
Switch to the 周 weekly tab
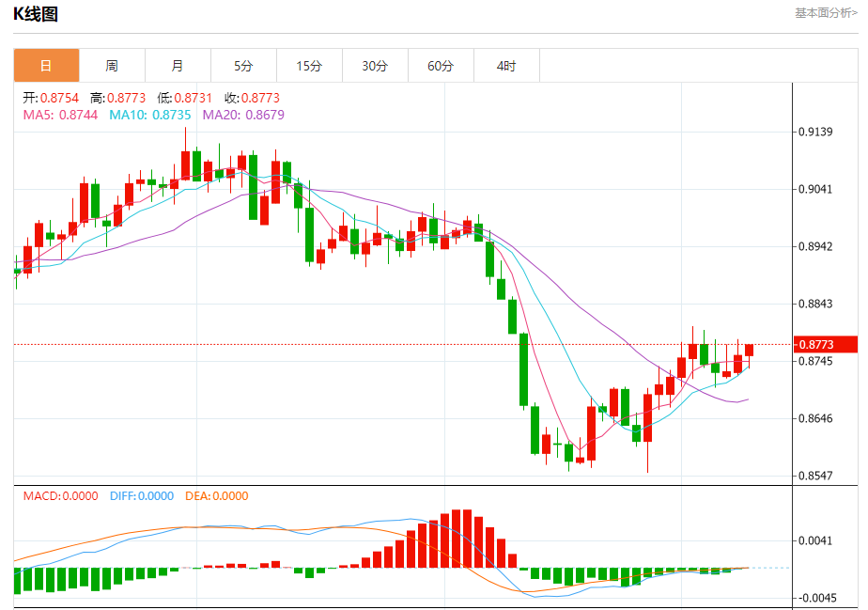click(x=112, y=66)
